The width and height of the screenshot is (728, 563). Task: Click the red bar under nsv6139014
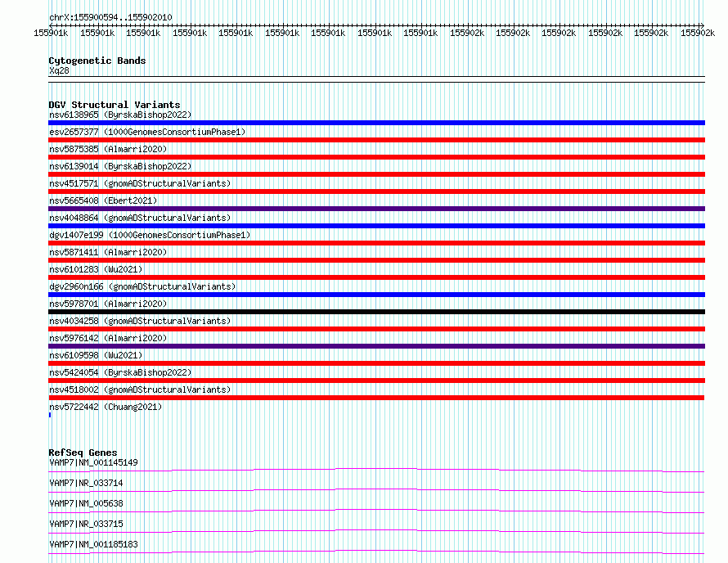point(376,174)
